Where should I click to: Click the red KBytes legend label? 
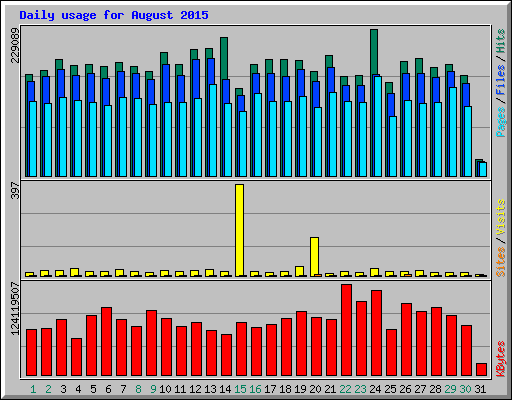tap(501, 359)
